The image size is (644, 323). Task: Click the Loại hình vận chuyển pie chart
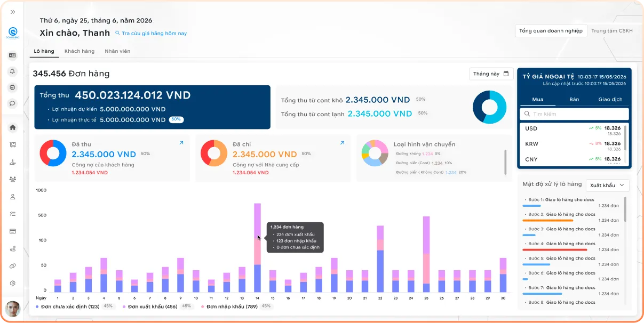click(375, 154)
